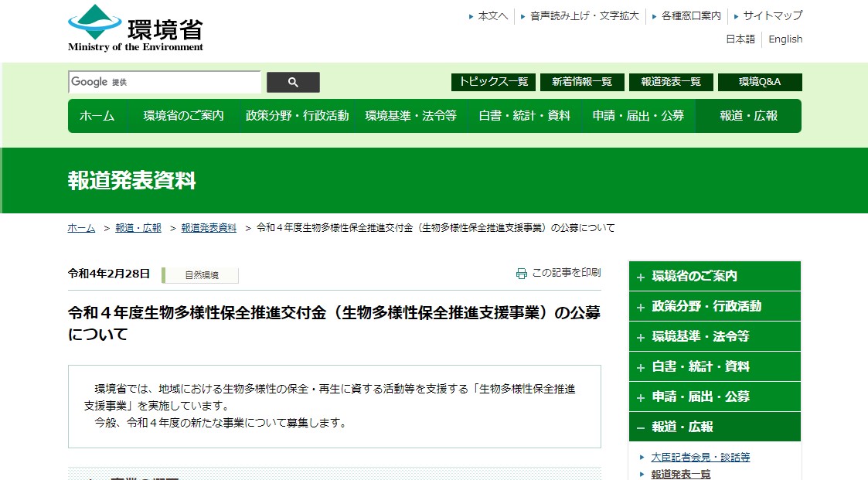
Task: Switch language to English
Action: (x=785, y=39)
